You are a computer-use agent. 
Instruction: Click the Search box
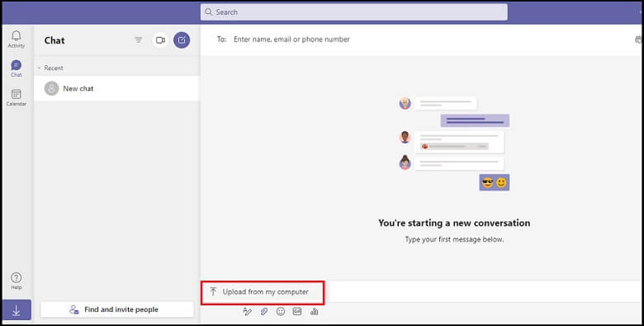(354, 12)
